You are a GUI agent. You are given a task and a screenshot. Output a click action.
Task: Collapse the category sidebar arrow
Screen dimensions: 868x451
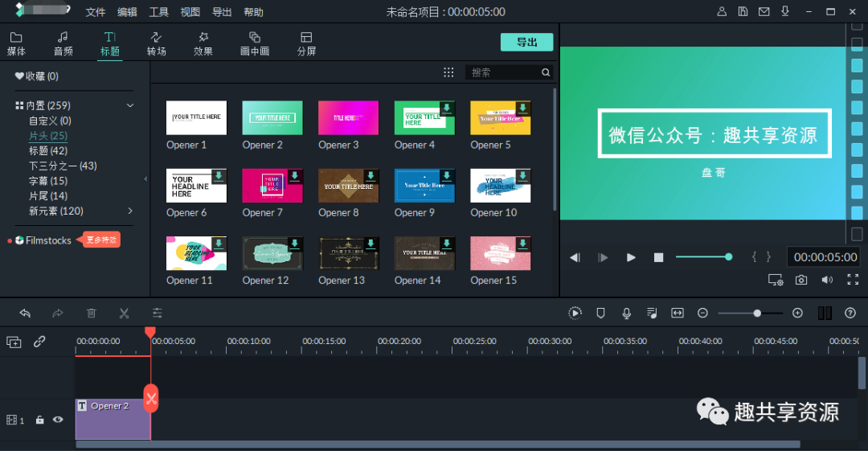[x=145, y=178]
